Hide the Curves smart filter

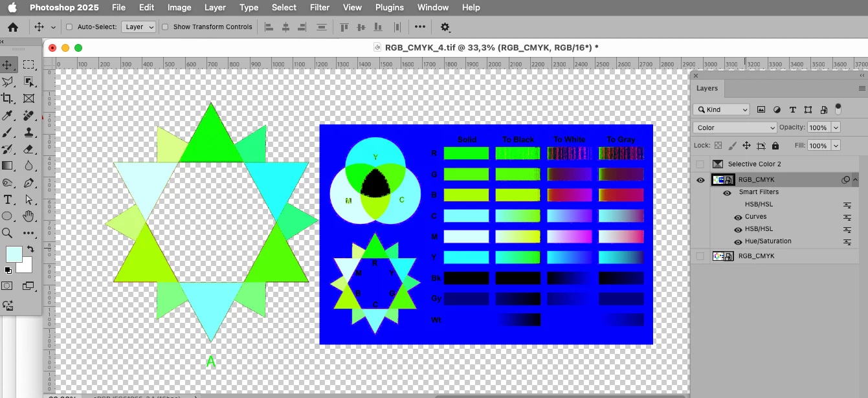738,217
